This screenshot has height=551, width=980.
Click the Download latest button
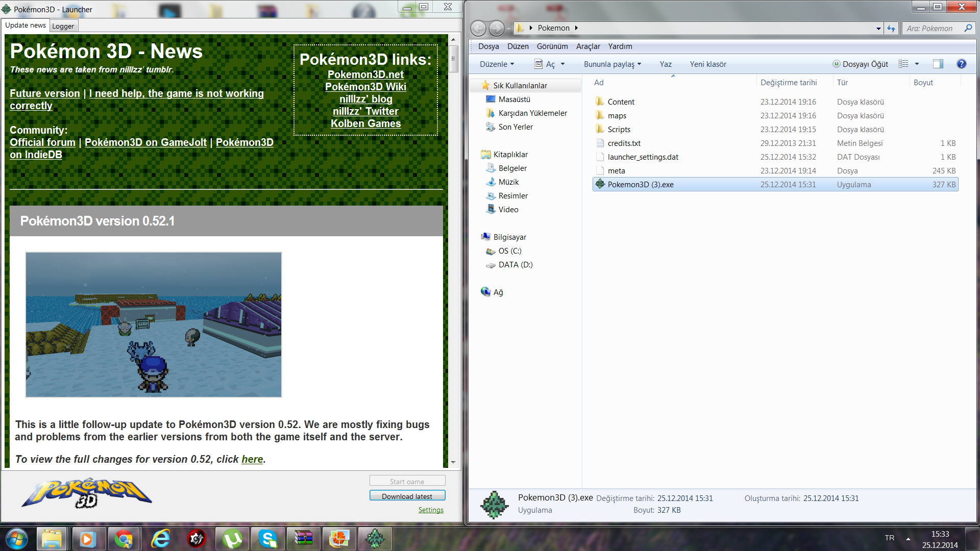click(x=407, y=495)
